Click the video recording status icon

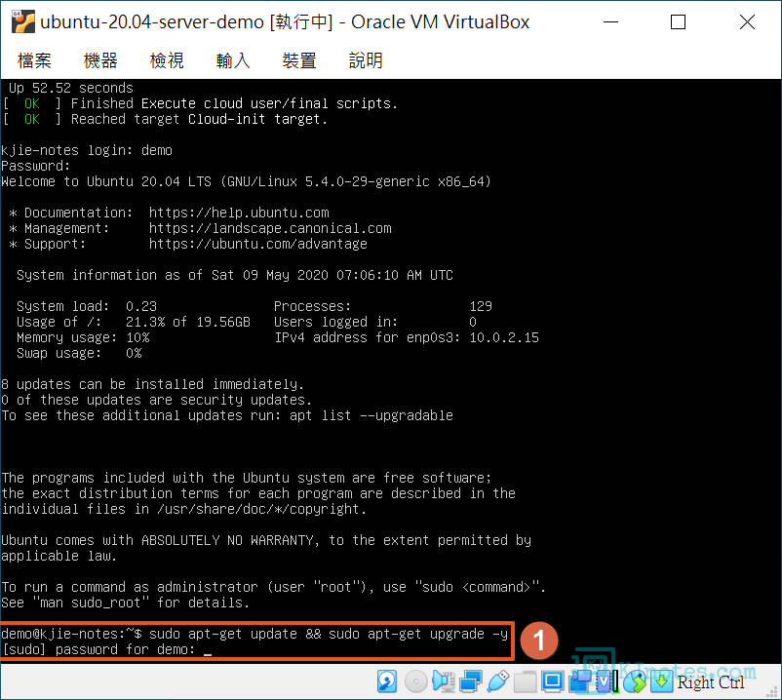click(579, 681)
